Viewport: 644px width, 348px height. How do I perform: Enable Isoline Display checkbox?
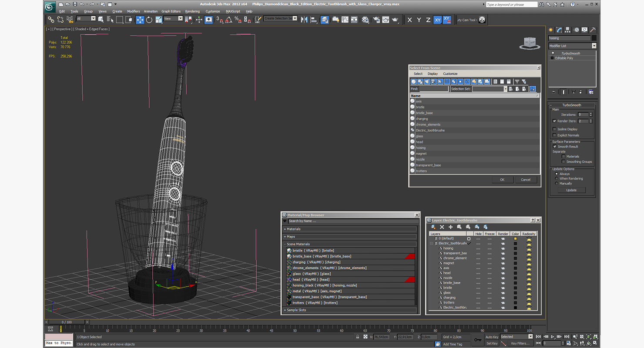click(554, 129)
